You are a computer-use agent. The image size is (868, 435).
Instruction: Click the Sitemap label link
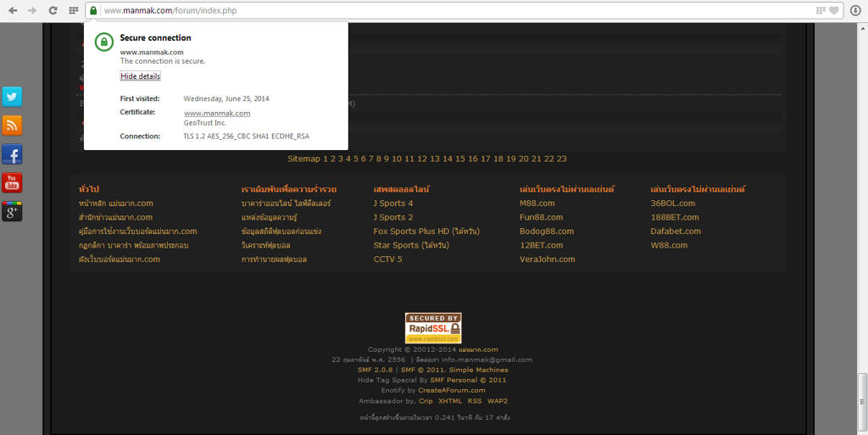click(304, 159)
